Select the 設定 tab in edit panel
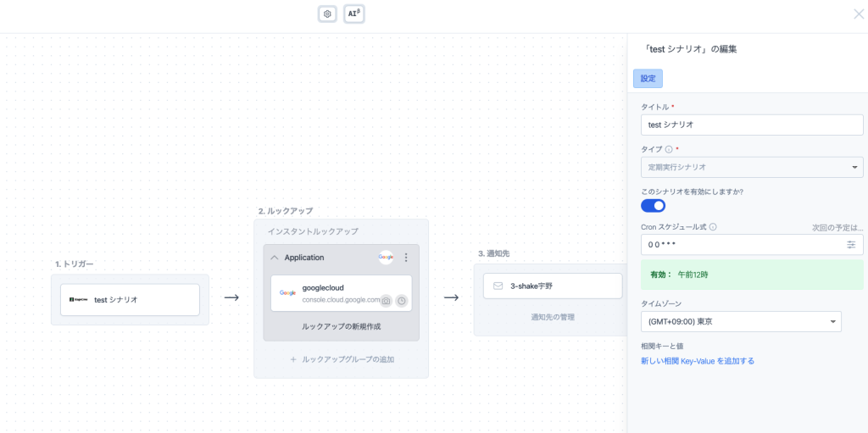This screenshot has height=433, width=868. point(648,79)
